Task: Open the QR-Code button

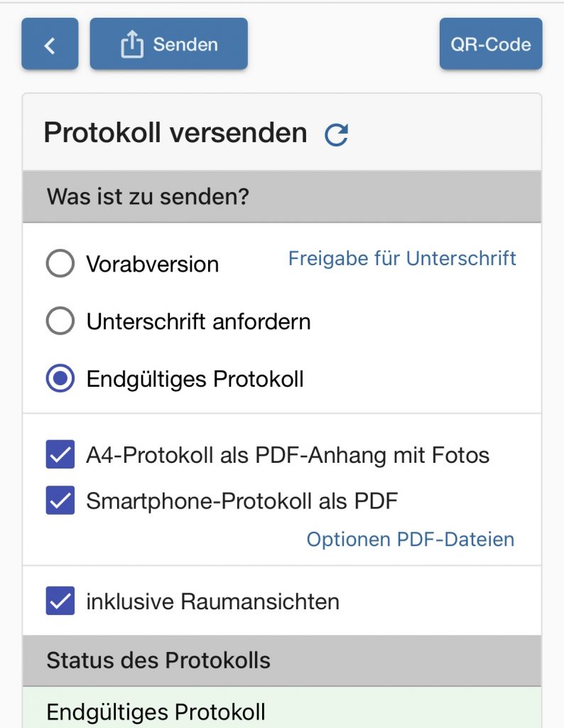Action: pyautogui.click(x=490, y=45)
